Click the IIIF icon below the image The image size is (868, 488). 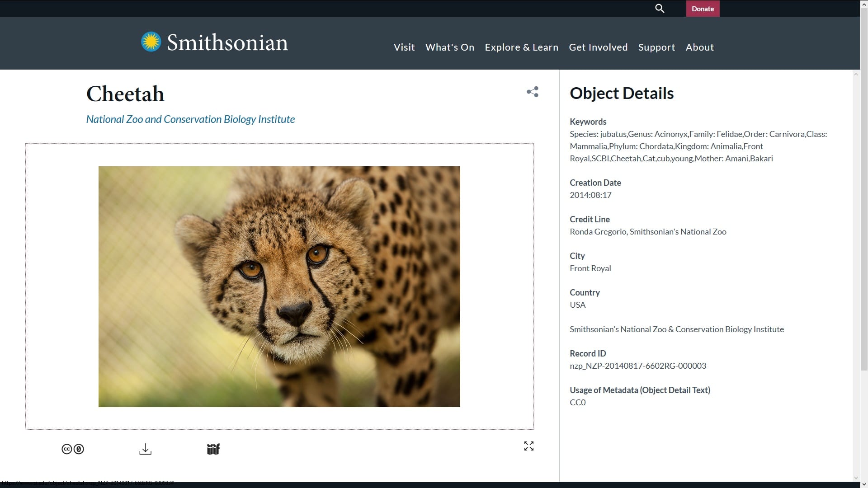[213, 449]
